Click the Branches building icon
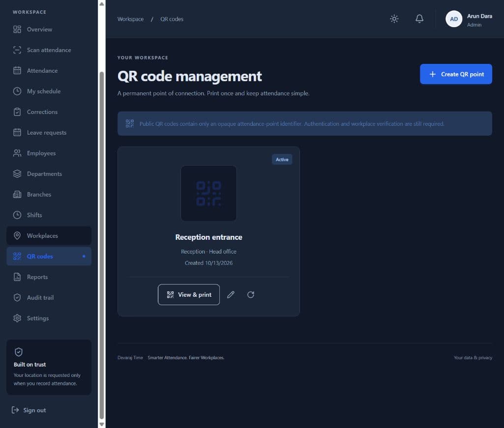Screen dimensions: 504x428 (17, 195)
